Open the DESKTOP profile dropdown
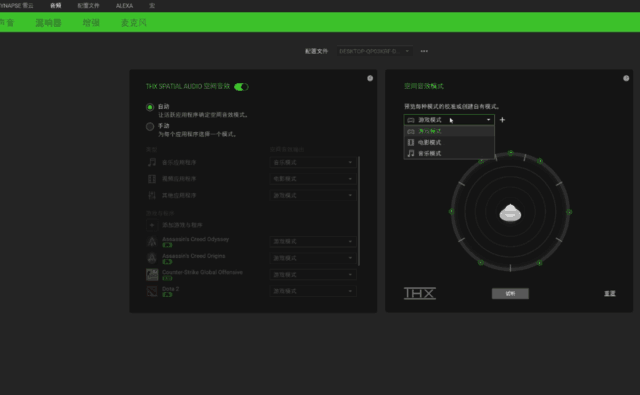 click(374, 51)
